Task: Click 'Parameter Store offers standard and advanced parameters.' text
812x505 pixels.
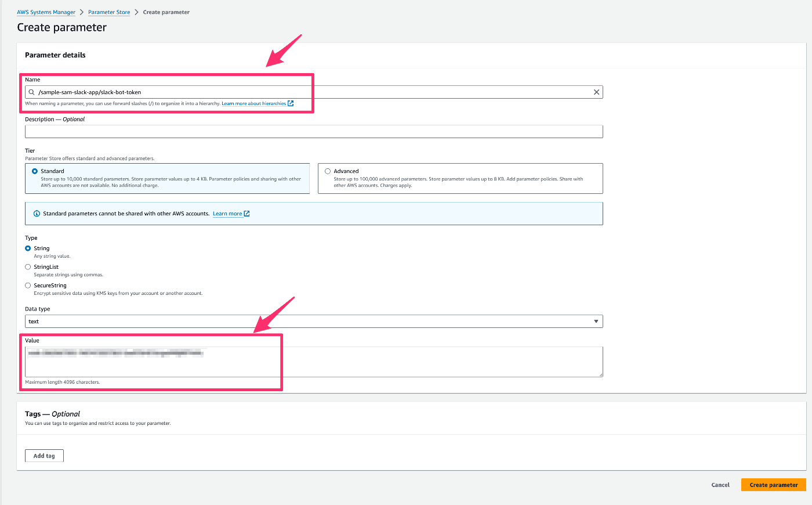Action: (x=90, y=158)
